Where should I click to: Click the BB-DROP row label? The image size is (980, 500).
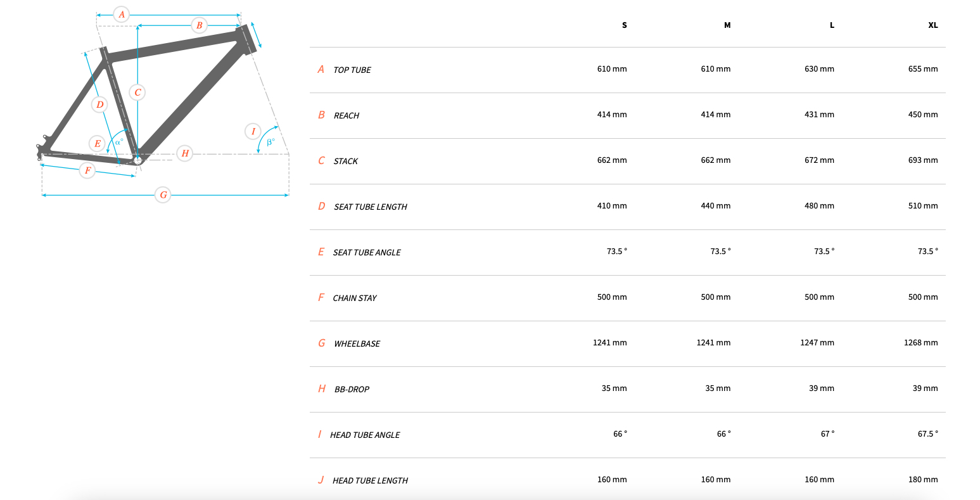(x=352, y=389)
